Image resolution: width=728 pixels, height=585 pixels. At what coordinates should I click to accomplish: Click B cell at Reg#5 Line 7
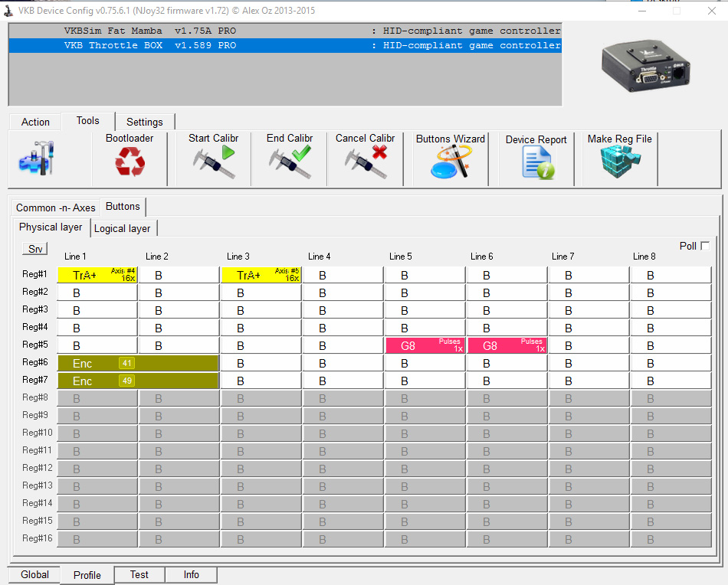tap(589, 345)
